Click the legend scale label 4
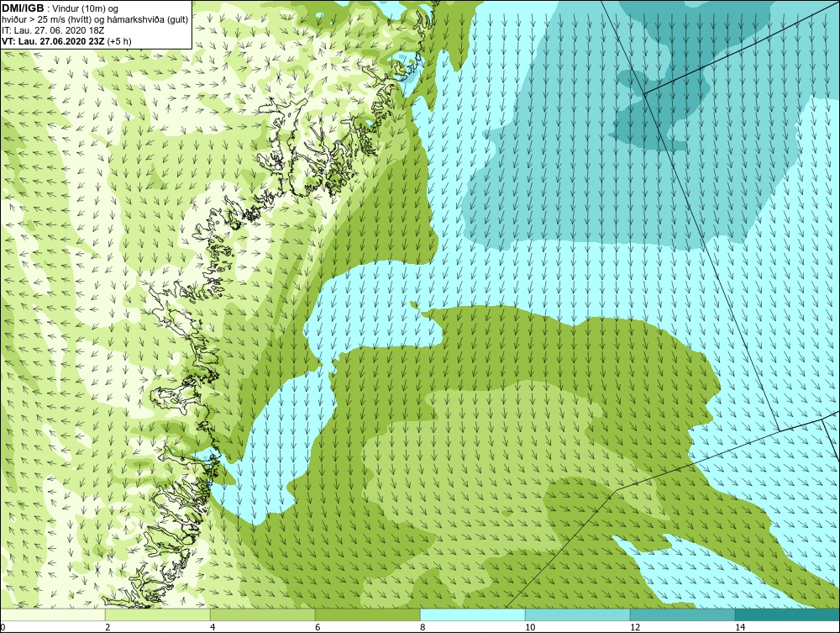The image size is (840, 633). (x=213, y=627)
